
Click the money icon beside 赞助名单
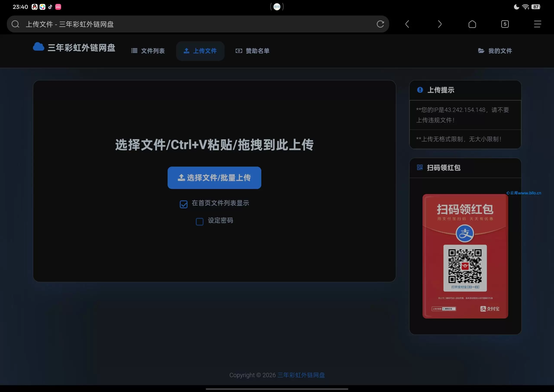click(239, 51)
